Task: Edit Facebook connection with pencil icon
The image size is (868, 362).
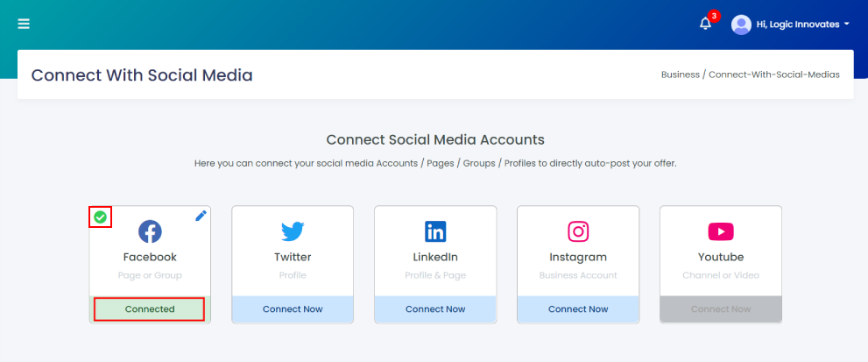Action: (201, 216)
